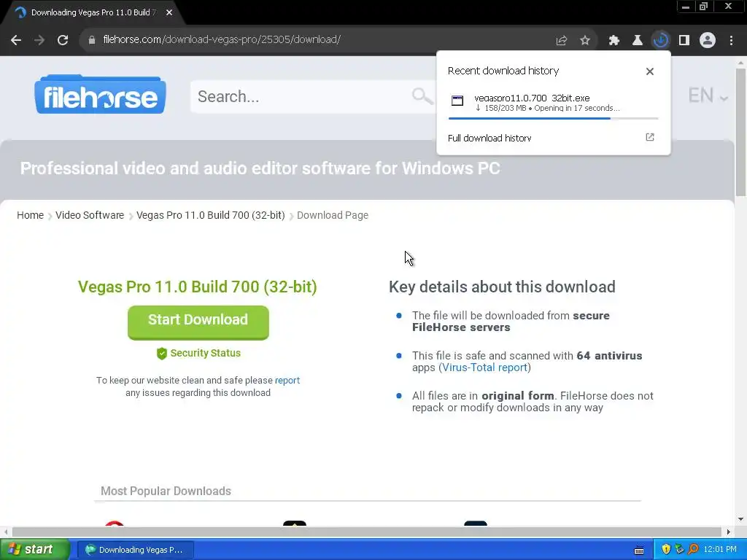The image size is (747, 560).
Task: Open Chrome Labs flask icon
Action: coord(637,40)
